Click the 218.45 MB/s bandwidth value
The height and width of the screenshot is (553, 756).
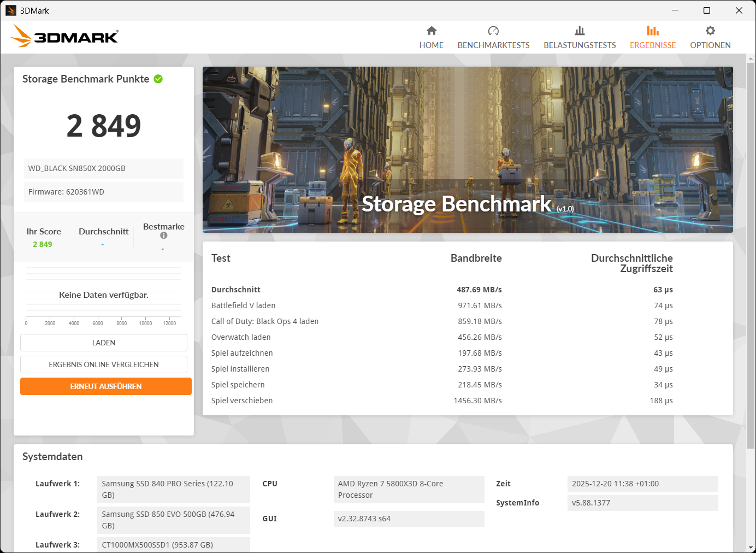480,385
